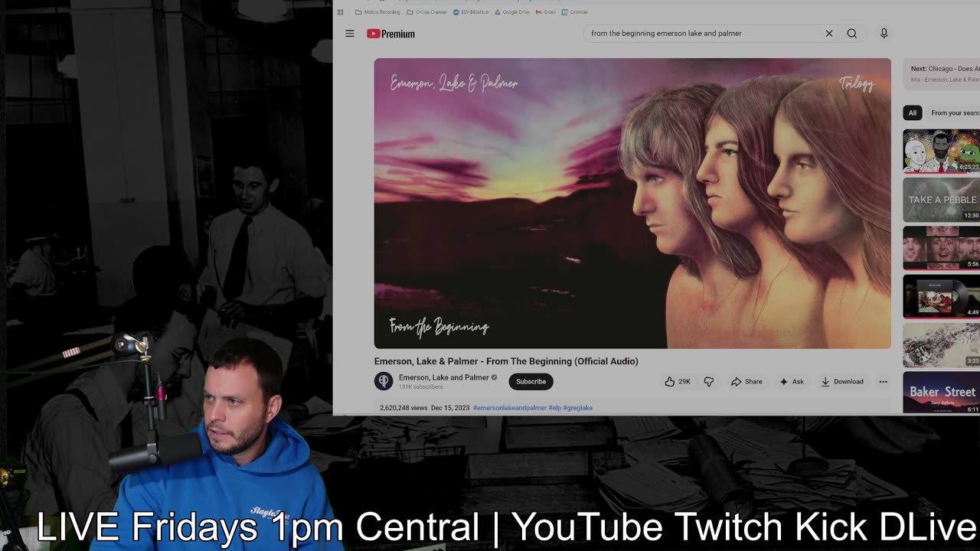Click the #emersonlakeandpalmer hashtag
The image size is (980, 551).
pos(510,408)
